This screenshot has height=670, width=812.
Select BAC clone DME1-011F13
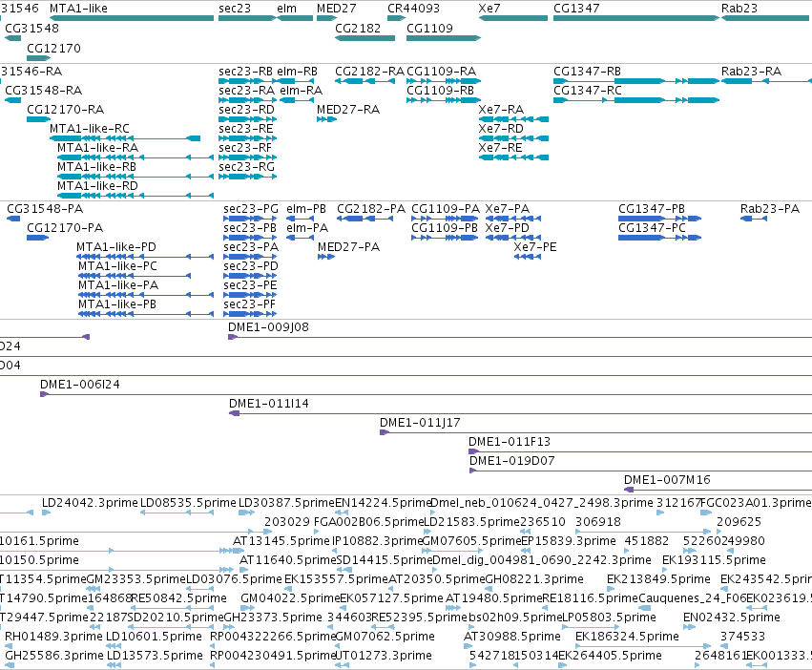[x=640, y=451]
